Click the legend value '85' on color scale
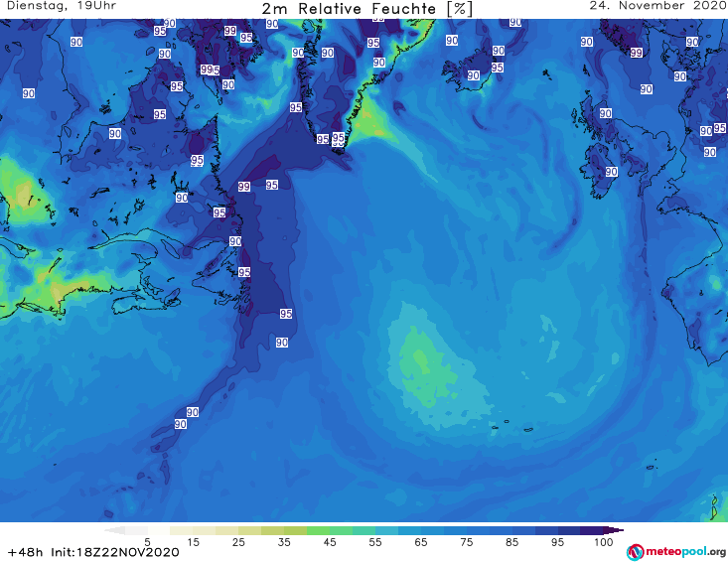 (x=512, y=542)
